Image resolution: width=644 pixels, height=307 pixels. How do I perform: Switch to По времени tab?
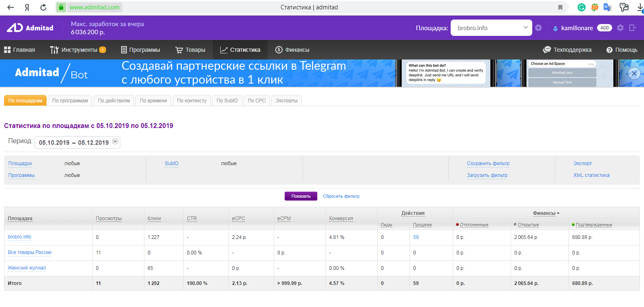click(153, 101)
